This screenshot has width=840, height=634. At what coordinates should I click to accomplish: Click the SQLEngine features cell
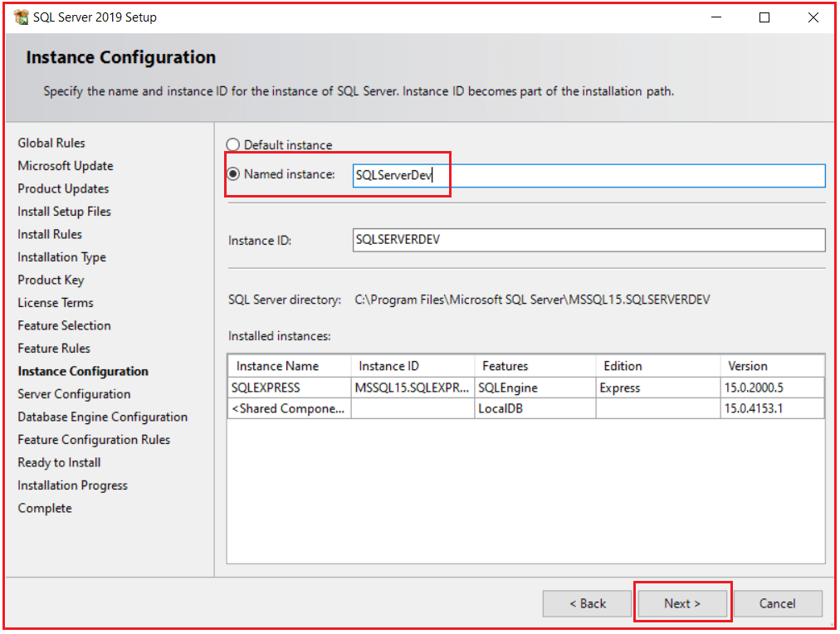click(x=535, y=388)
